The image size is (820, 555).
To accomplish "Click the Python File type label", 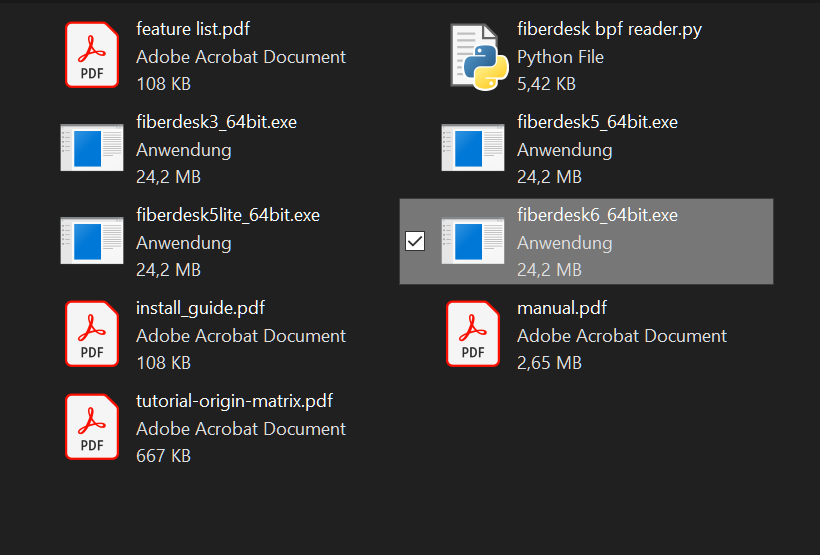I will coord(560,56).
